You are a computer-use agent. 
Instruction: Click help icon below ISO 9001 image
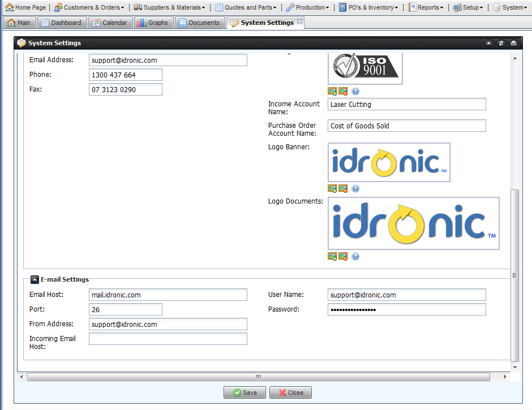tap(355, 91)
